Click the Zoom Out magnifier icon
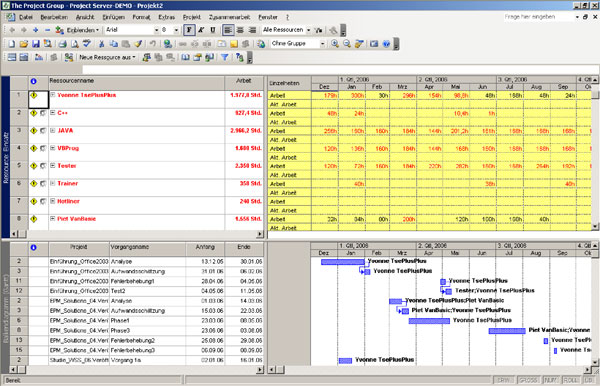Image resolution: width=600 pixels, height=386 pixels. click(x=347, y=44)
